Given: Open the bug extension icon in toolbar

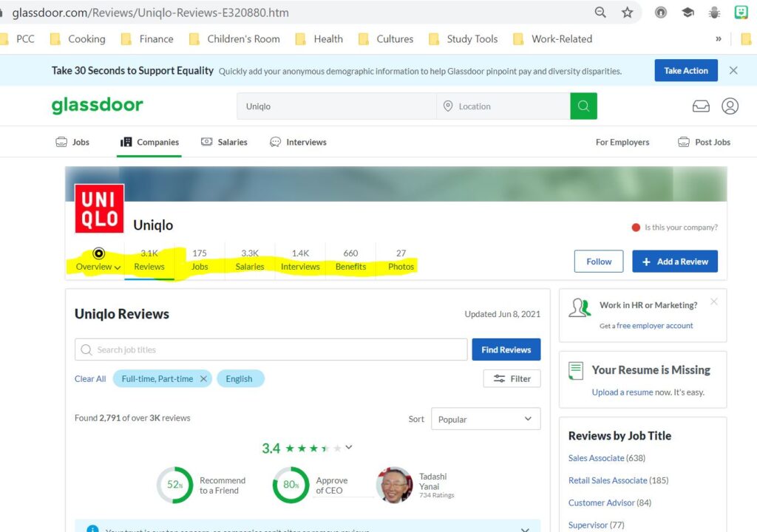Looking at the screenshot, I should (x=715, y=13).
